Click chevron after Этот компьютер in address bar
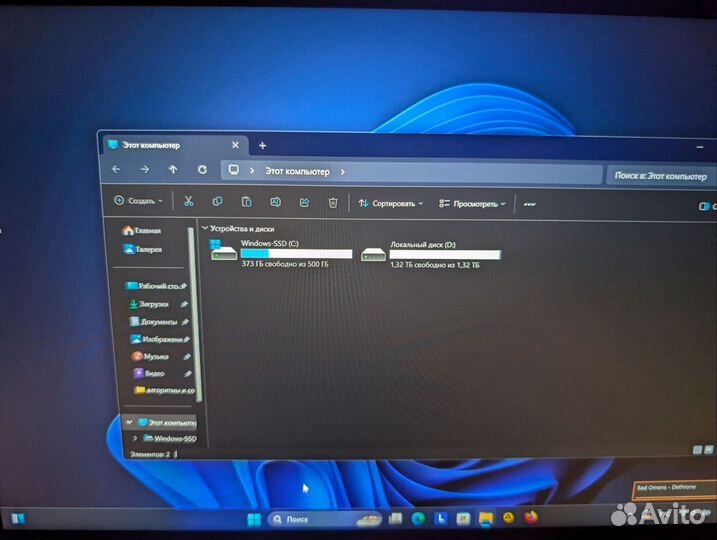Viewport: 717px width, 540px height. pyautogui.click(x=342, y=172)
